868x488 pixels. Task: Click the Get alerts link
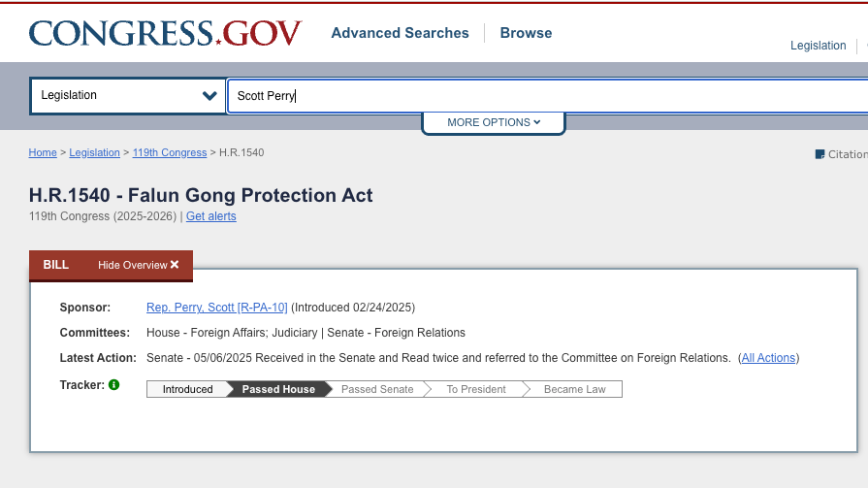(210, 216)
